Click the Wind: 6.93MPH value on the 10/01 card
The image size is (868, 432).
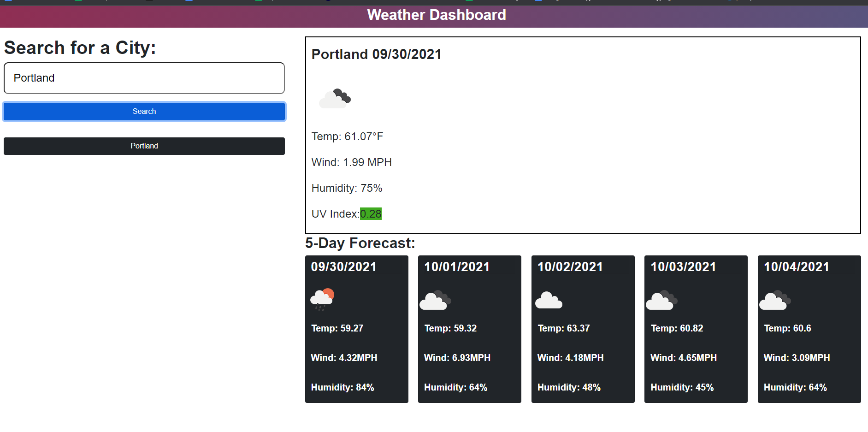point(457,357)
